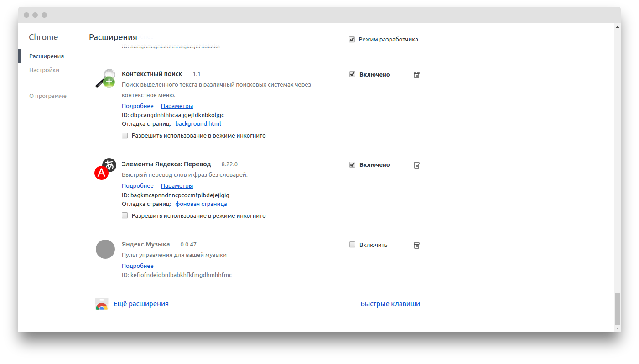Remove Элементы Яндекса: Перевод using trash icon
The width and height of the screenshot is (639, 364).
point(416,165)
